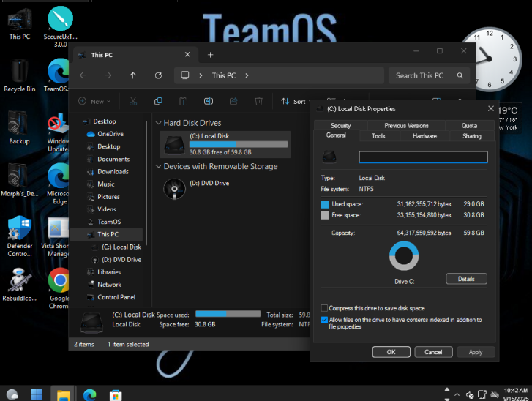
Task: Select the This PC desktop icon
Action: click(x=20, y=23)
